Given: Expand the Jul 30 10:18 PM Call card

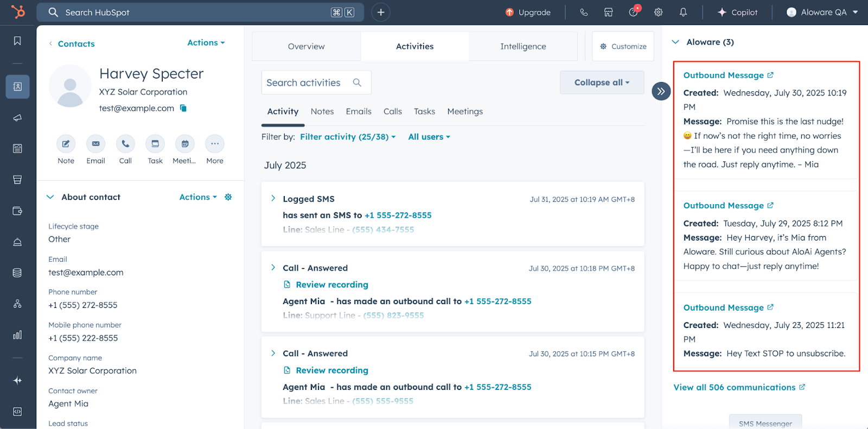Looking at the screenshot, I should (273, 268).
